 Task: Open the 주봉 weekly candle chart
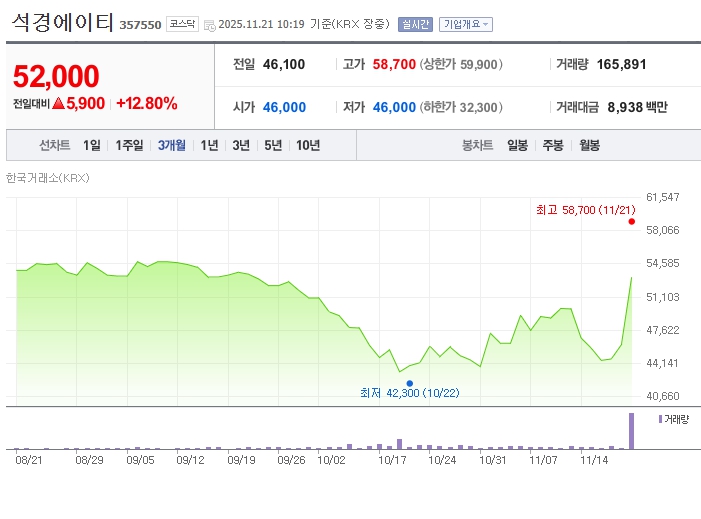[x=553, y=146]
